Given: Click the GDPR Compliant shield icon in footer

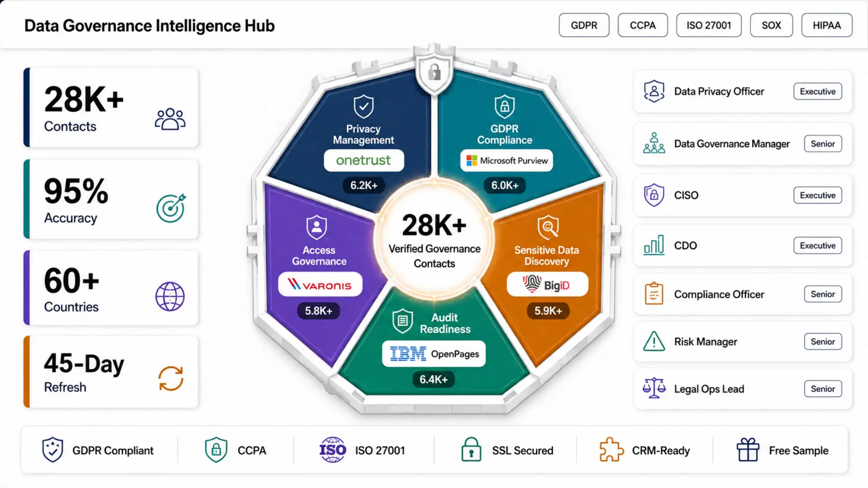Looking at the screenshot, I should [x=52, y=450].
